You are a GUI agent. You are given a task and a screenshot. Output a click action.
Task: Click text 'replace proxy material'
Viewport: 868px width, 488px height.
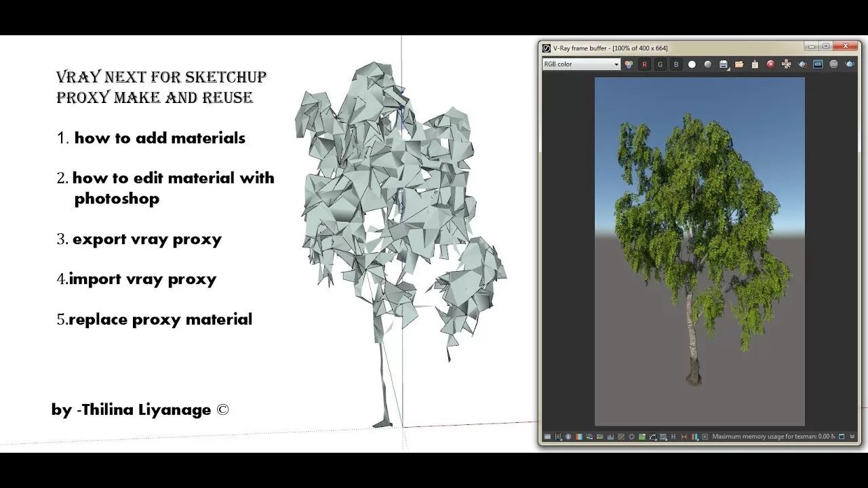pyautogui.click(x=161, y=319)
